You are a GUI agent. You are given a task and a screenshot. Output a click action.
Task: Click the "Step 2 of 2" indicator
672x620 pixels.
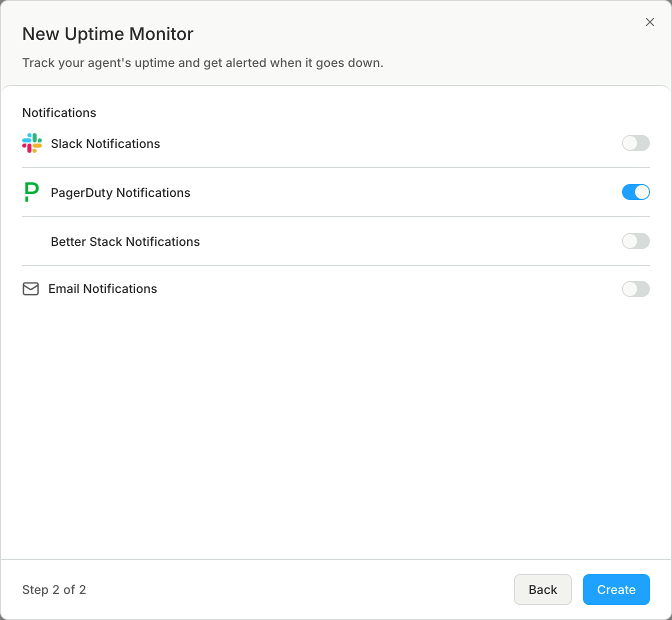click(54, 589)
